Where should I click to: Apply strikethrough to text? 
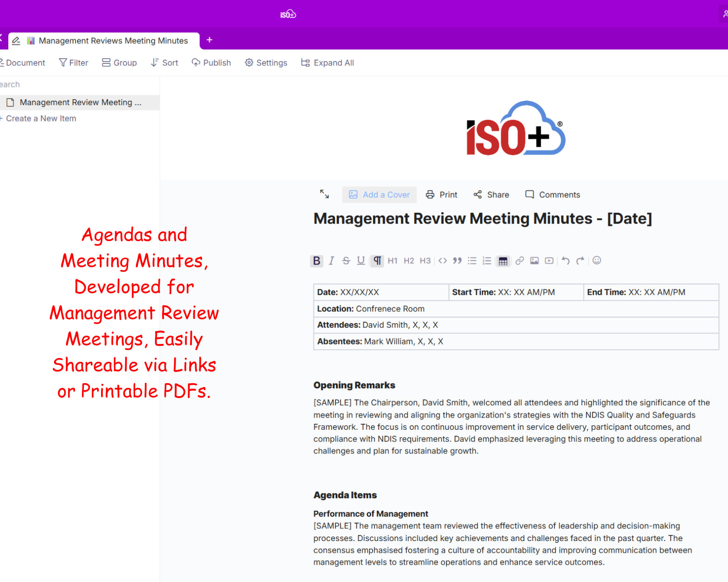coord(346,261)
